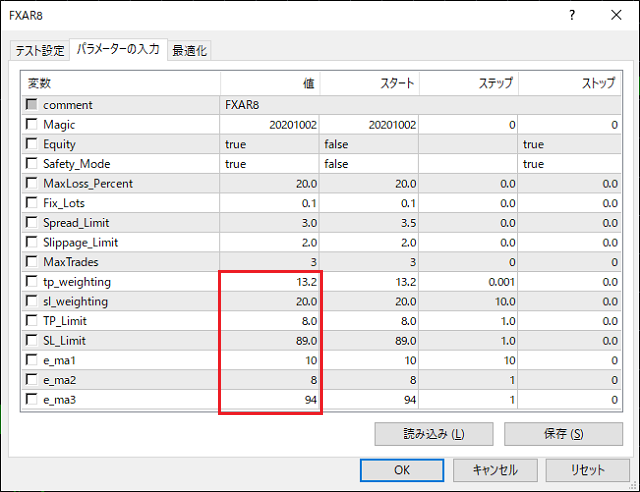Click the help question mark icon
Screen dimensions: 640x492
coord(572,15)
